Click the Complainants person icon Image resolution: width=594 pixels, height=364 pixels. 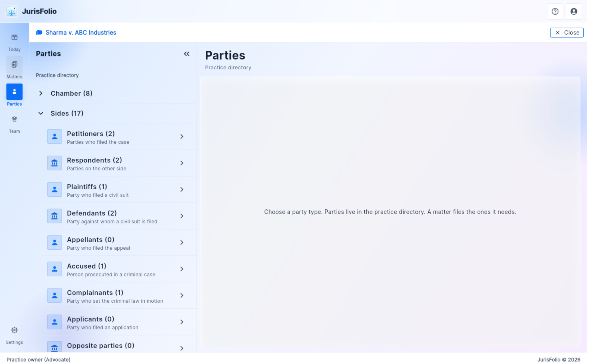click(x=54, y=295)
